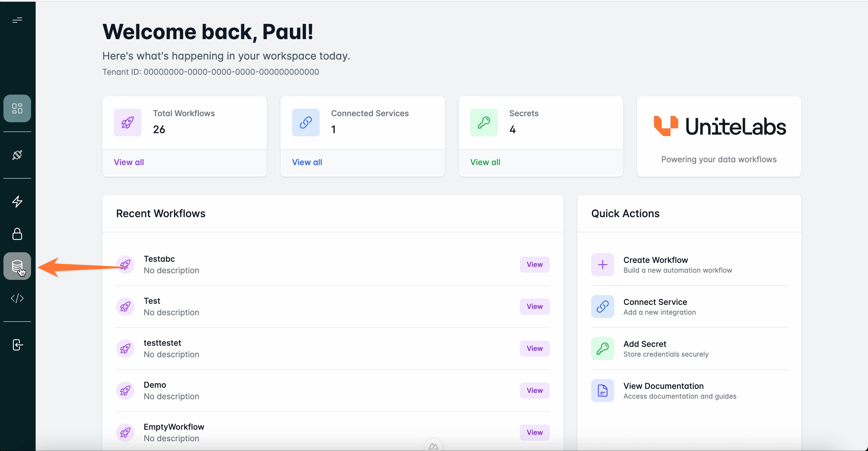Click the Secrets count 4
The height and width of the screenshot is (451, 868).
[x=512, y=129]
